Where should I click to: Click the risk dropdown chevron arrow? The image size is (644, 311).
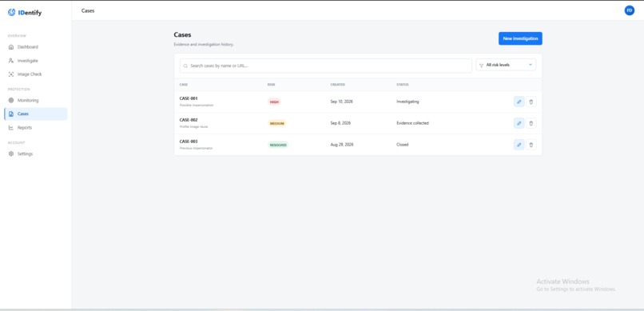tap(531, 65)
